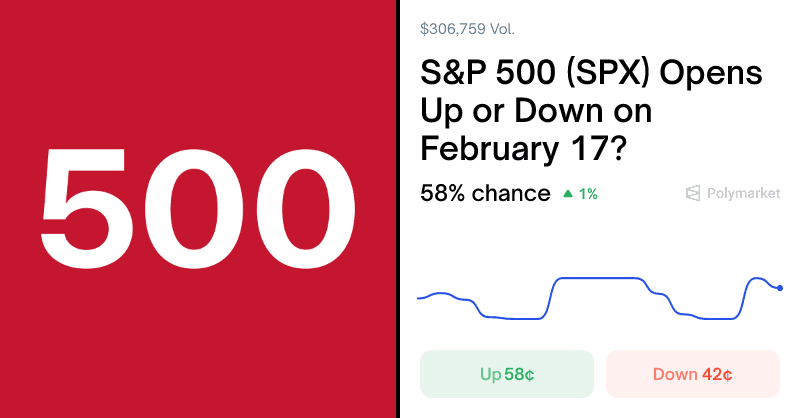
Task: Click the chart's starting point at left
Action: [419, 298]
